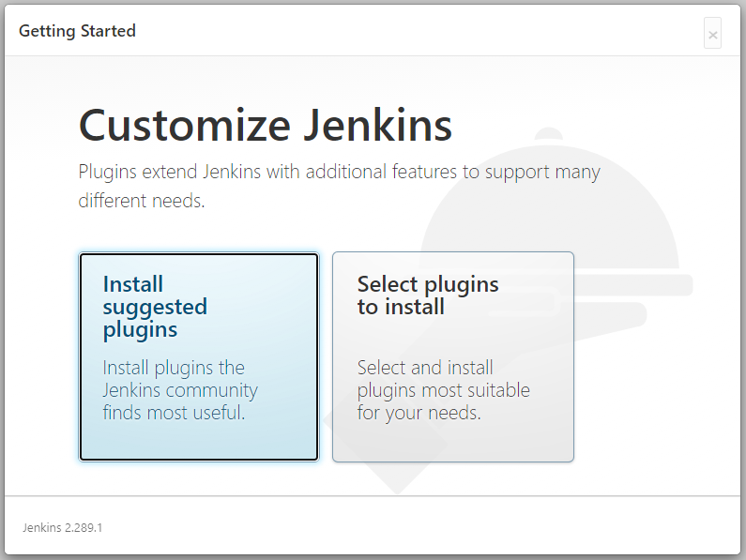
Task: Click the Customize Jenkins heading
Action: click(x=265, y=126)
